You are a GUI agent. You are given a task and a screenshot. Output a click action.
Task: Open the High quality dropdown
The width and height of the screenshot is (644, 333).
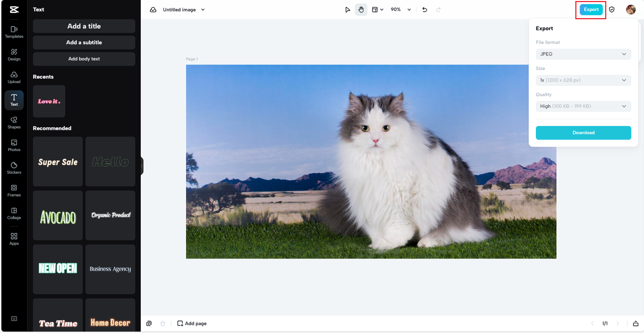click(583, 106)
